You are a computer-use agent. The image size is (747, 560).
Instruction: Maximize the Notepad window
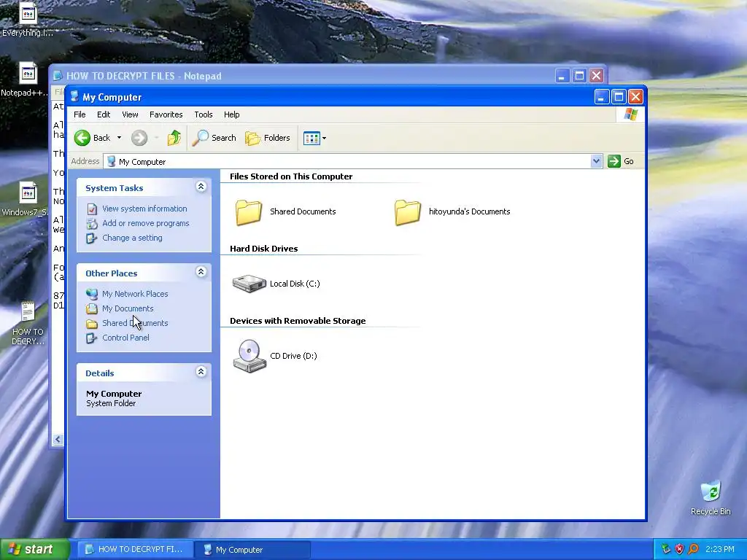pyautogui.click(x=579, y=76)
